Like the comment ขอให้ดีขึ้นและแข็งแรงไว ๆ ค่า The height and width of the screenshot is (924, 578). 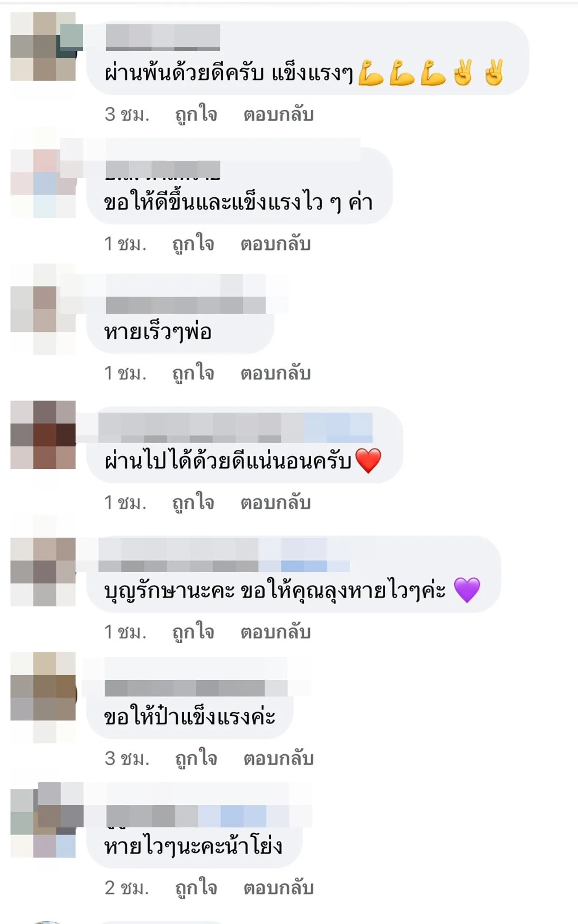tap(193, 244)
